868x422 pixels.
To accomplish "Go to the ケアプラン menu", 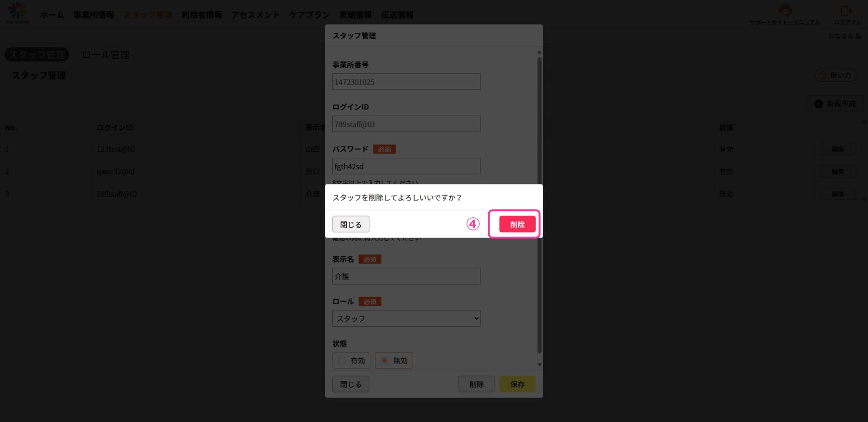I will pyautogui.click(x=309, y=15).
